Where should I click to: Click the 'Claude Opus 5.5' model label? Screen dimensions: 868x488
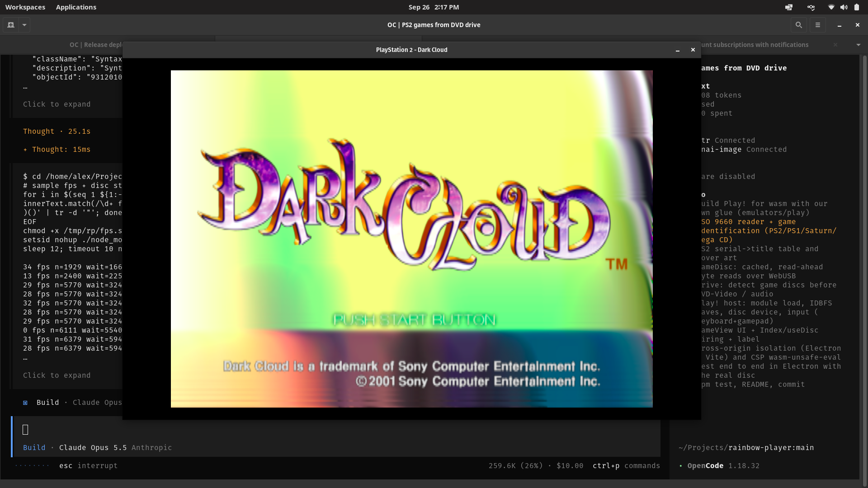click(93, 448)
